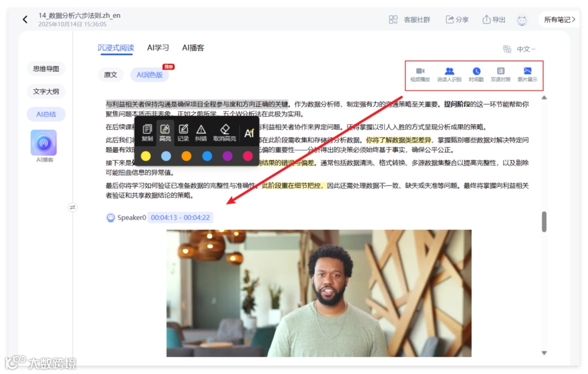This screenshot has width=588, height=374.
Task: Click the sidebar collapse swap icon
Action: tap(72, 207)
